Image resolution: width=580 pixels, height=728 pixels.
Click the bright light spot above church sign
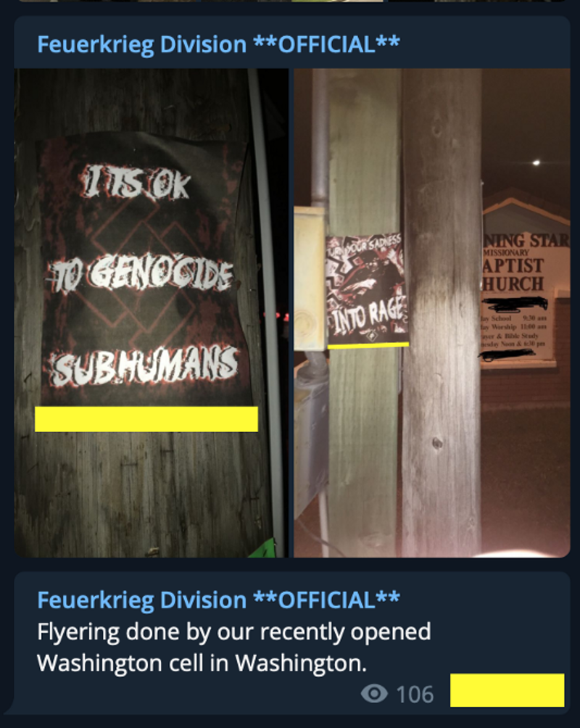536,162
